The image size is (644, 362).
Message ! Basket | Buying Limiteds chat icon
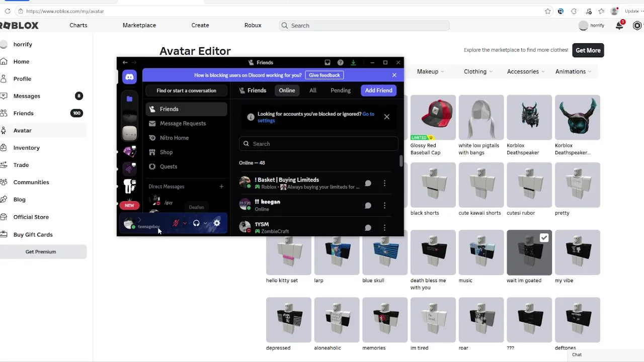pyautogui.click(x=368, y=184)
